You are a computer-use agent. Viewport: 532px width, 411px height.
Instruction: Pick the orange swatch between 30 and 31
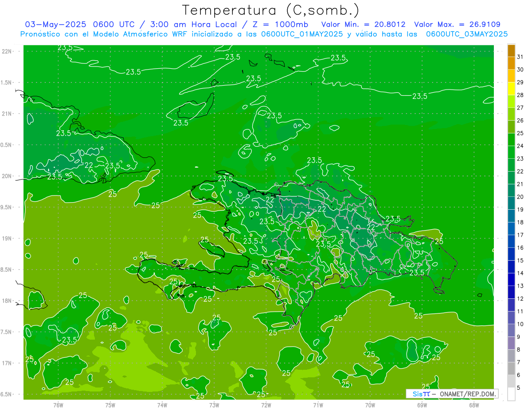(x=511, y=63)
